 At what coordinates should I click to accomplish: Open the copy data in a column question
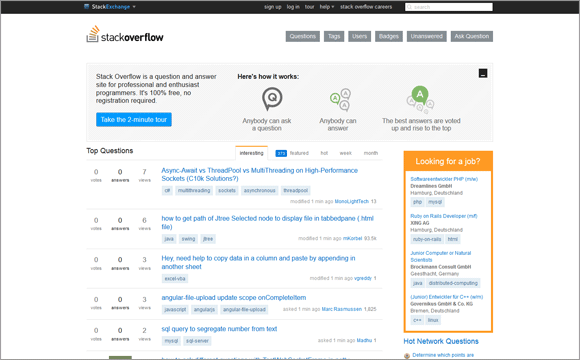pos(258,262)
